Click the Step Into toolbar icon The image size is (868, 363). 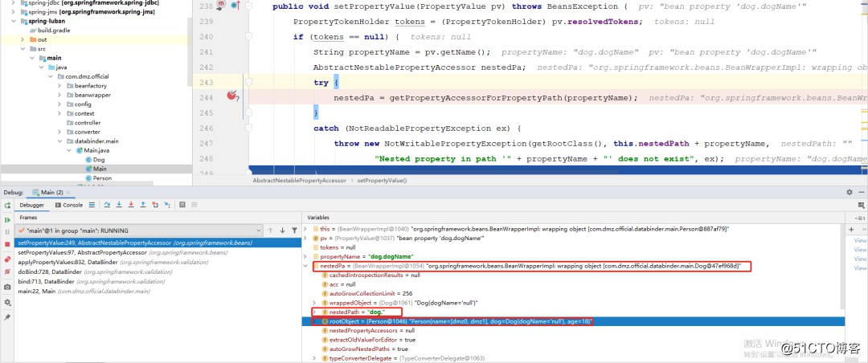pos(119,205)
